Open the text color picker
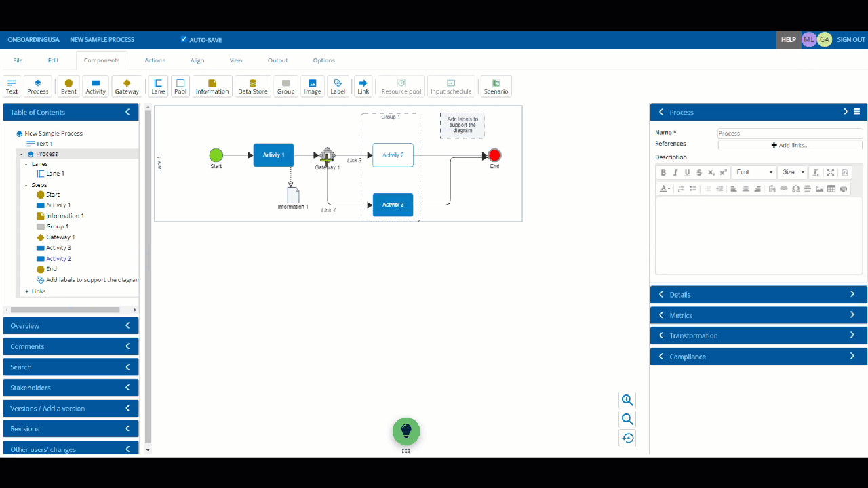The image size is (868, 488). click(665, 189)
